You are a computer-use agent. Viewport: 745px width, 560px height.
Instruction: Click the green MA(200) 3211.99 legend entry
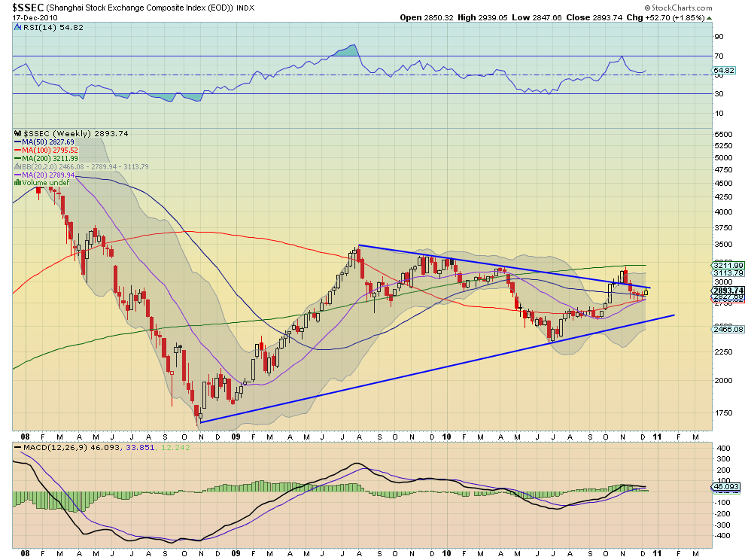[46, 158]
